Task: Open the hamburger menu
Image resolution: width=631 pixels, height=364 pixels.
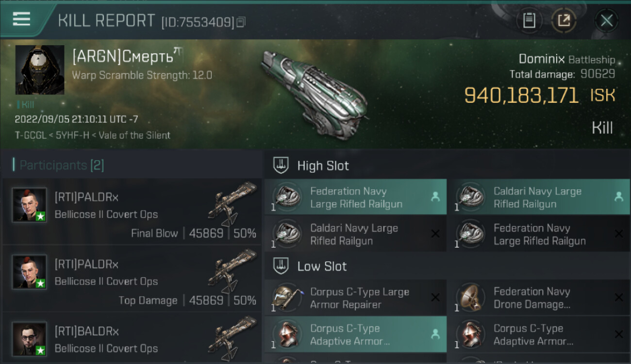Action: (x=21, y=19)
